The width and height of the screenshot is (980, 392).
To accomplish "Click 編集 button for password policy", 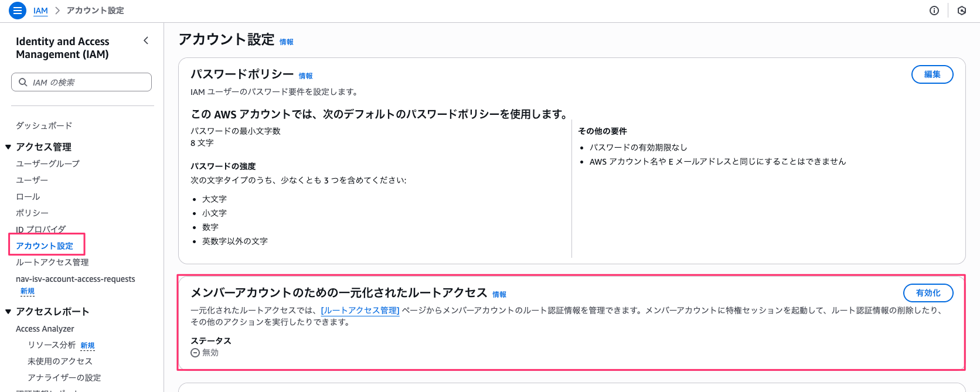I will click(x=932, y=74).
